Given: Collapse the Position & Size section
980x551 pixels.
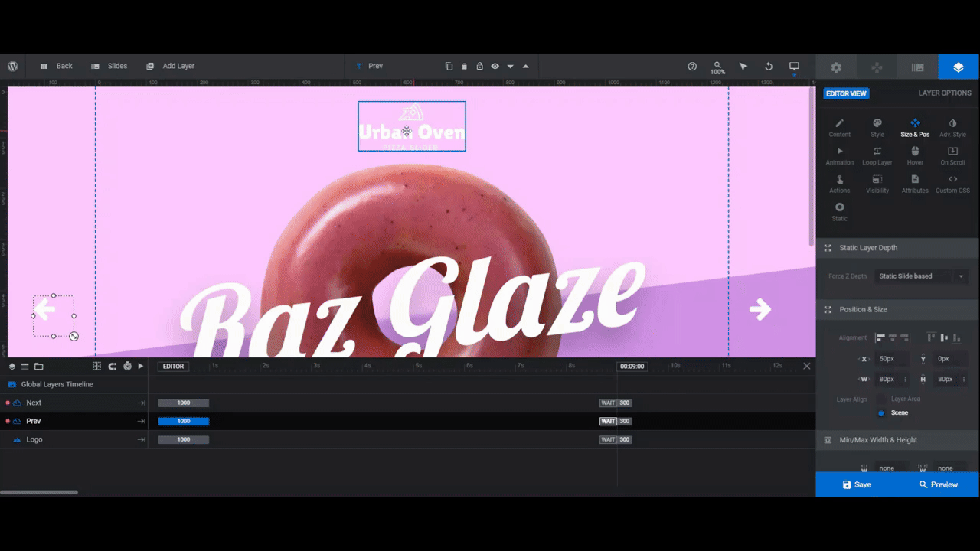Looking at the screenshot, I should pos(897,309).
